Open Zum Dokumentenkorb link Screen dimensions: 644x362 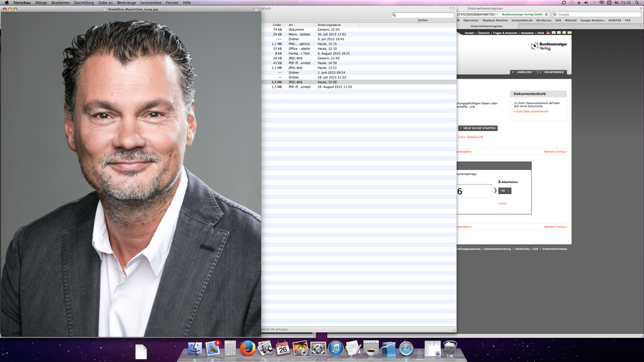coord(531,111)
